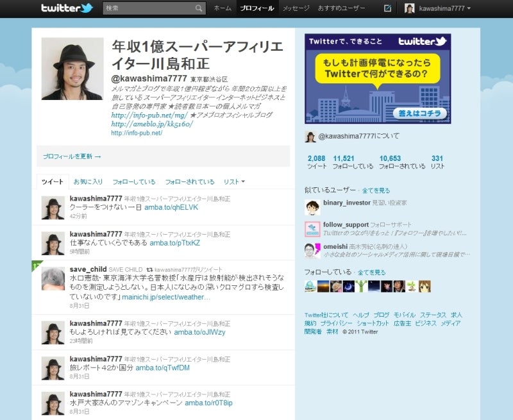Click omeishi username
This screenshot has height=420, width=513.
(335, 247)
